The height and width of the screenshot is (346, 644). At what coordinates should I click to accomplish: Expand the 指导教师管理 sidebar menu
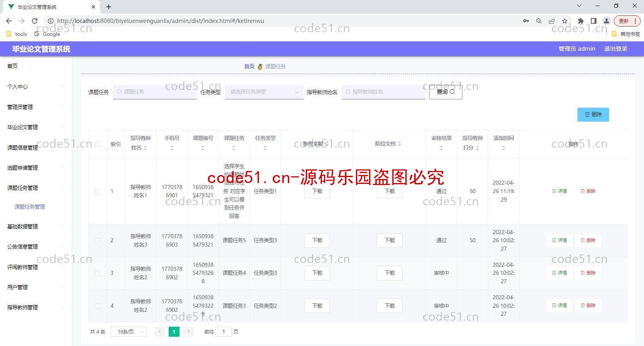[x=36, y=307]
